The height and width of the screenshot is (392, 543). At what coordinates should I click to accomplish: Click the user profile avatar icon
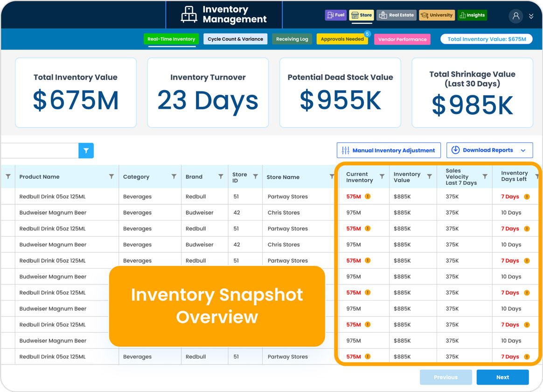tap(516, 16)
